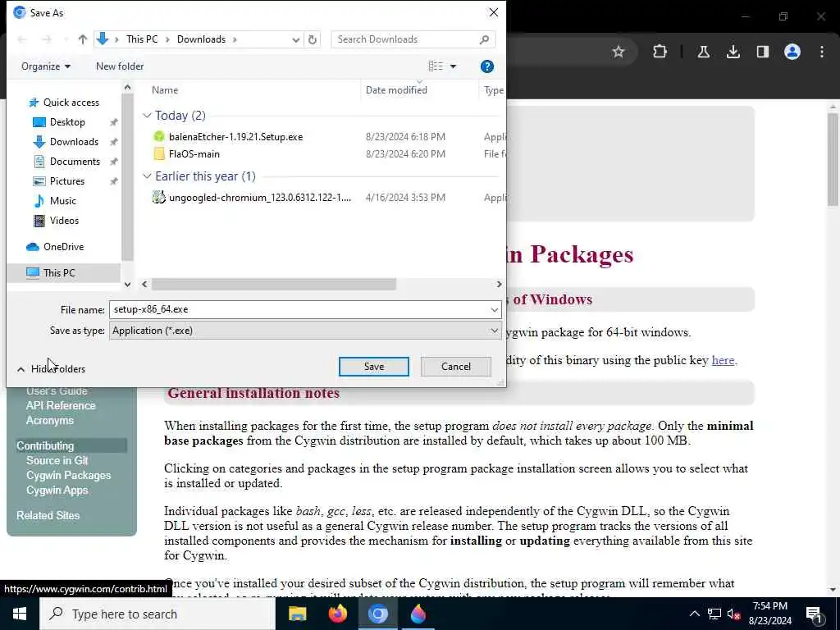840x630 pixels.
Task: Click the refresh icon beside address bar
Action: (x=313, y=39)
